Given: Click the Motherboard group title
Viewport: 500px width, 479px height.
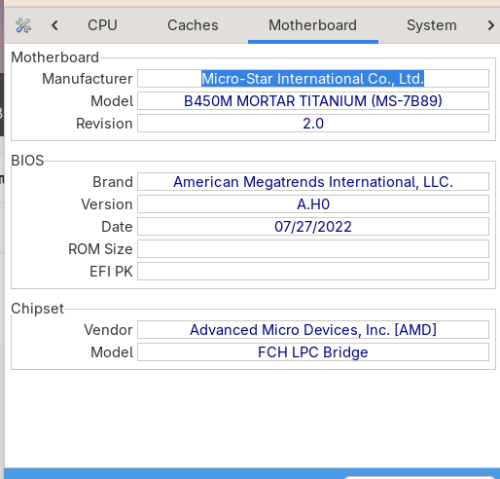Looking at the screenshot, I should pyautogui.click(x=55, y=57).
